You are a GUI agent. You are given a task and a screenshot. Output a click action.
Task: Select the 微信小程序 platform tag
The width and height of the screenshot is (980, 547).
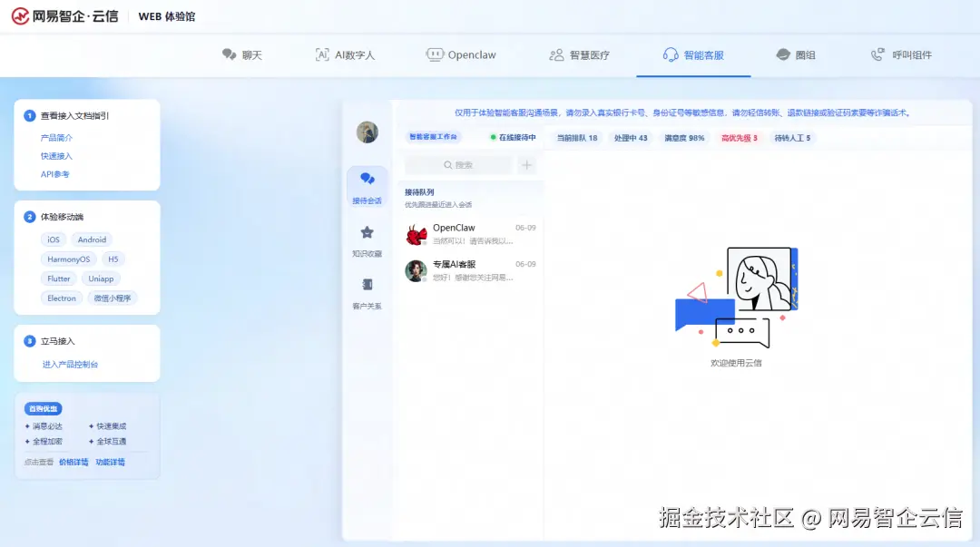113,298
